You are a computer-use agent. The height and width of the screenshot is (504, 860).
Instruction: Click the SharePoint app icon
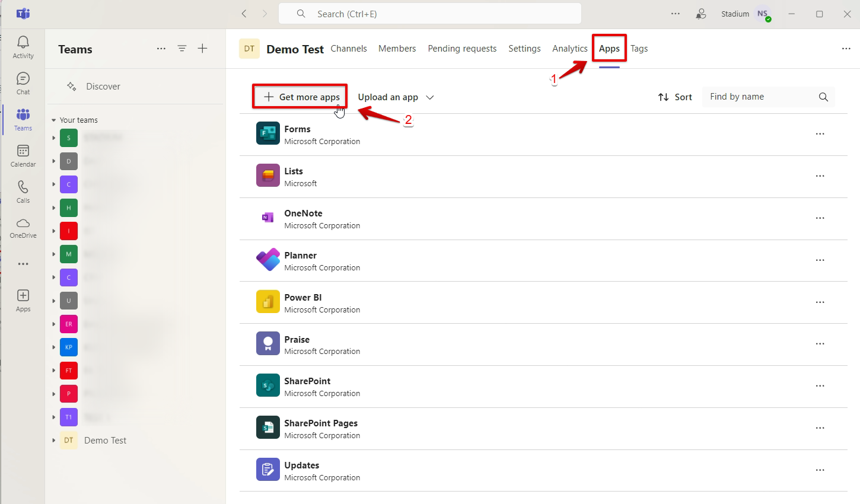pyautogui.click(x=268, y=385)
